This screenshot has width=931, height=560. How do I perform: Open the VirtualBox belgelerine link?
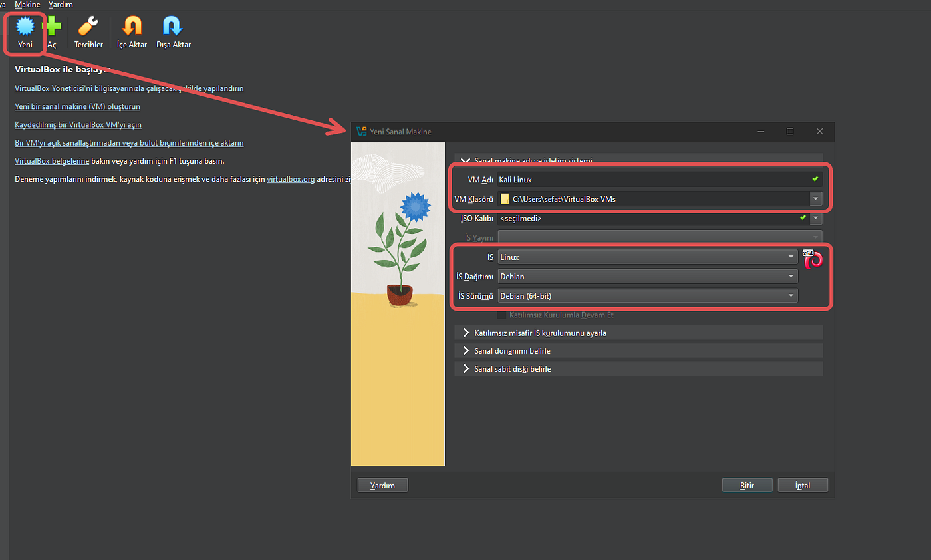(x=52, y=160)
